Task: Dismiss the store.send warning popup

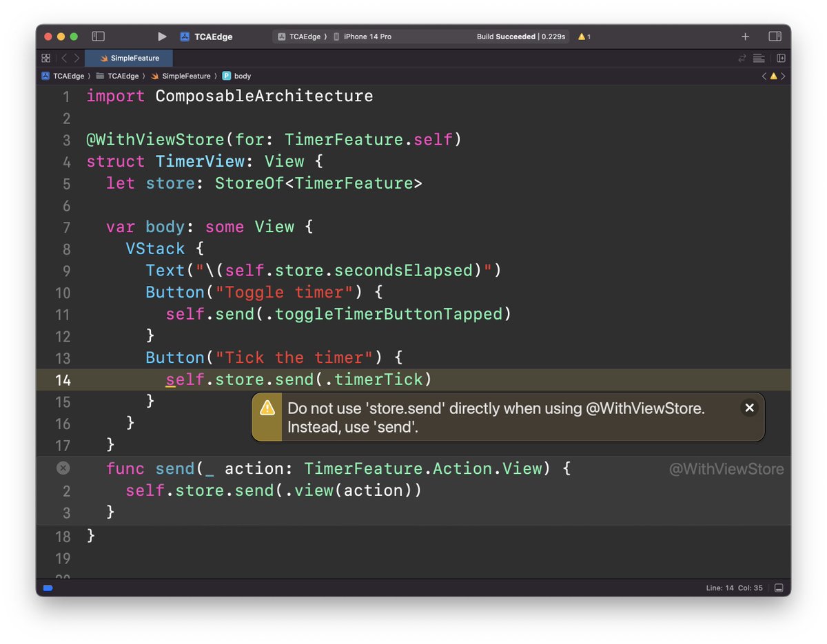Action: [x=750, y=408]
